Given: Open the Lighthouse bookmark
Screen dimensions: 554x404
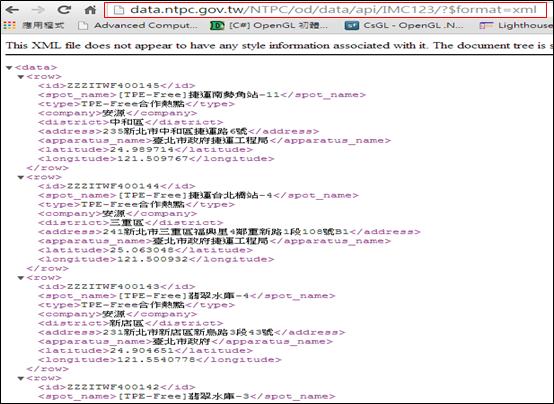Looking at the screenshot, I should click(x=516, y=26).
